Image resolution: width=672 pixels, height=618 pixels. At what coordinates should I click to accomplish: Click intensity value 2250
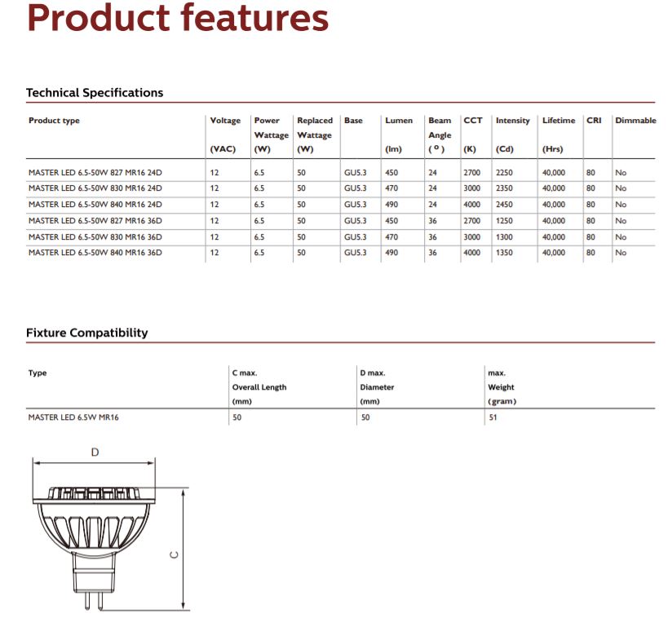504,173
